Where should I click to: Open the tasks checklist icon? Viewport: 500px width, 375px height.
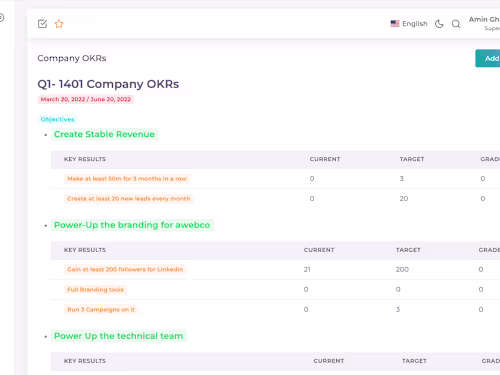tap(42, 24)
